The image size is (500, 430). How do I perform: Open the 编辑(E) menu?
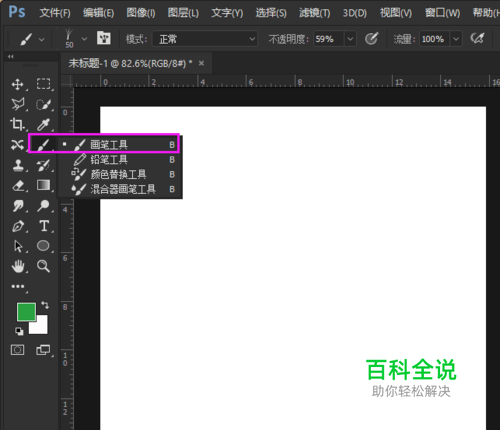pyautogui.click(x=99, y=13)
